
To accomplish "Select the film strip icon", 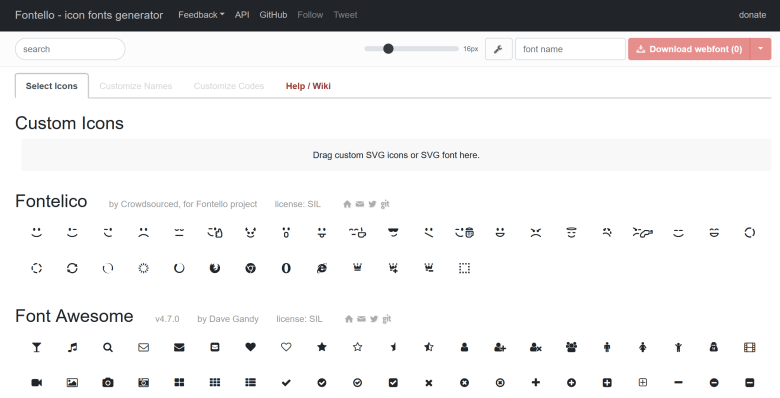I will point(750,347).
